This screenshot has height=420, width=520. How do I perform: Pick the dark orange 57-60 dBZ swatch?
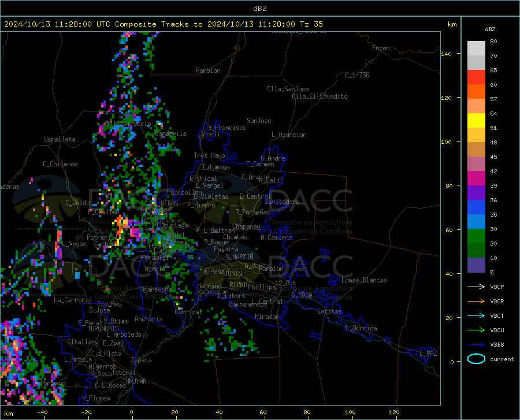tap(476, 92)
